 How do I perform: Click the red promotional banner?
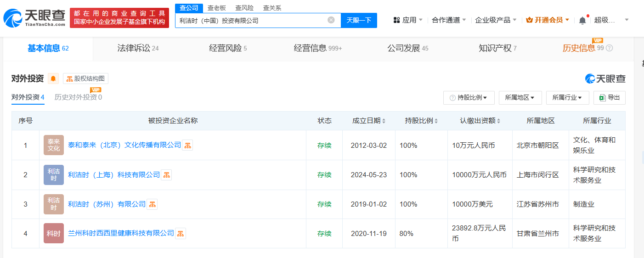click(x=119, y=18)
